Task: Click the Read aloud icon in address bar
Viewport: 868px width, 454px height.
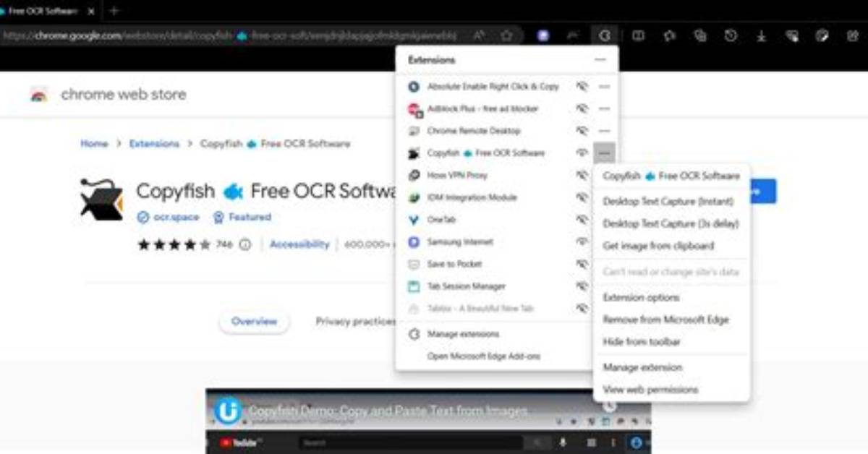Action: [479, 35]
